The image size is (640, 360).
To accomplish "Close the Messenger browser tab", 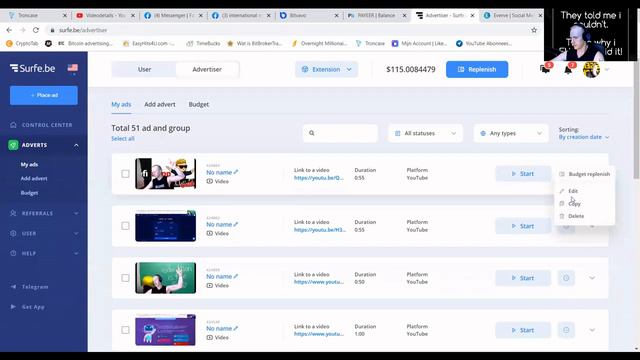I will (x=200, y=16).
